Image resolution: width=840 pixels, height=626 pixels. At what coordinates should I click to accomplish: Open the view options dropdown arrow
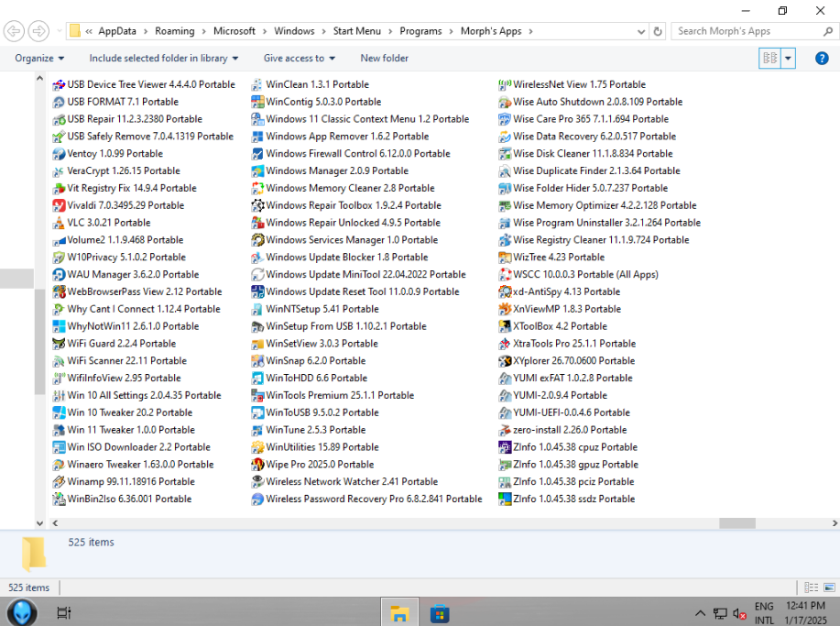(x=788, y=59)
